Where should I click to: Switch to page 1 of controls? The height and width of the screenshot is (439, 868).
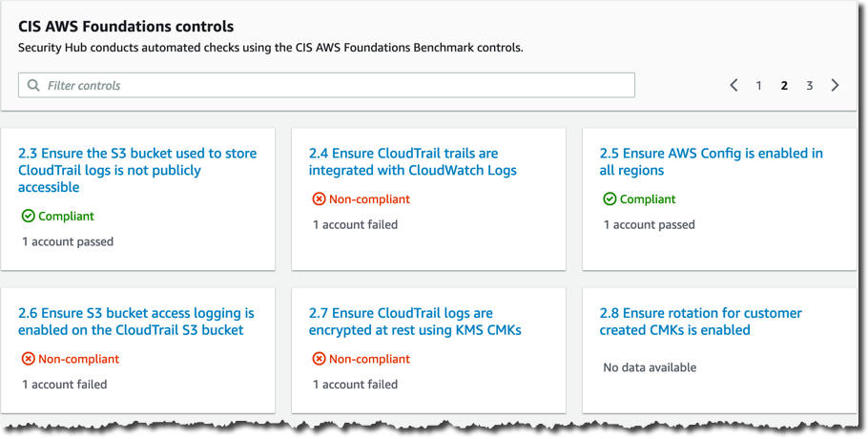tap(758, 85)
